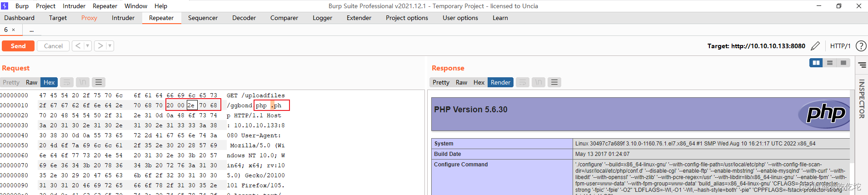
Task: Open the Extender tab
Action: coord(359,18)
